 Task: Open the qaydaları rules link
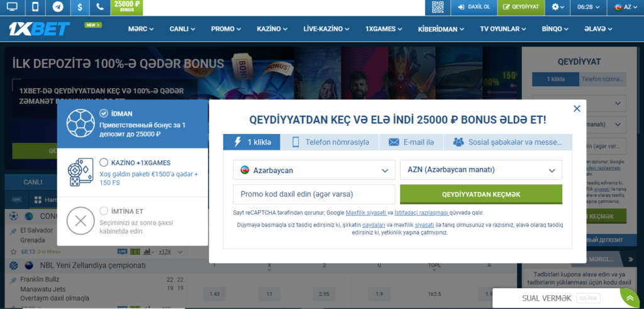tap(374, 225)
